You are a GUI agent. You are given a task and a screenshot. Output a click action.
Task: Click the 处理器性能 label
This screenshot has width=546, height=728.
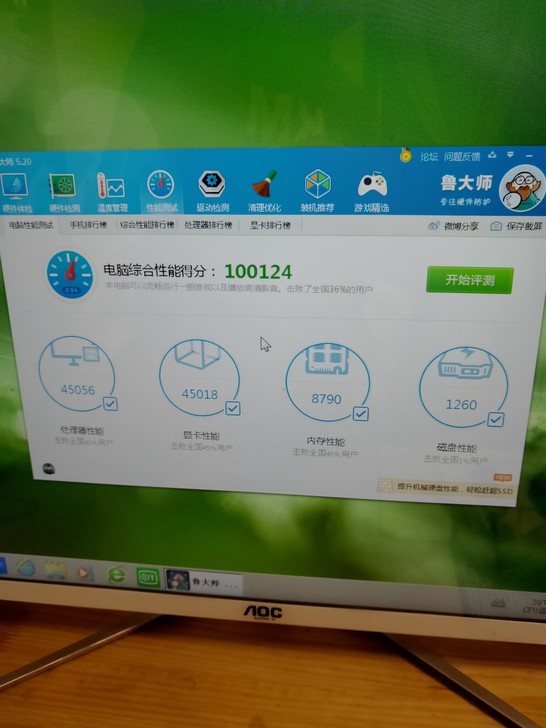pyautogui.click(x=82, y=430)
